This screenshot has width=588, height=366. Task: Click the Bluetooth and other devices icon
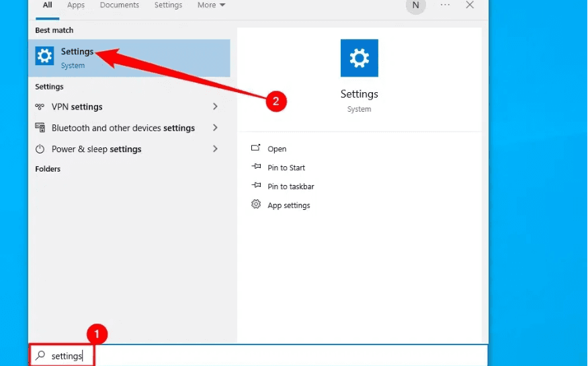coord(40,128)
